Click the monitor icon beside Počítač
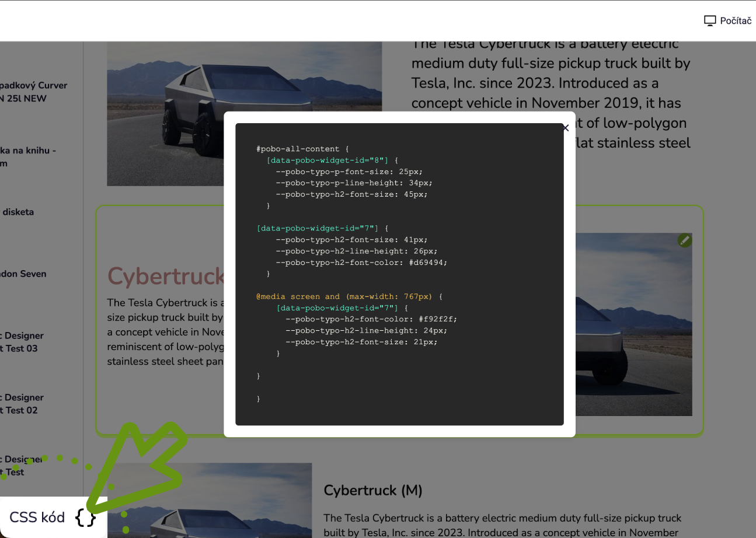This screenshot has height=538, width=756. [709, 21]
